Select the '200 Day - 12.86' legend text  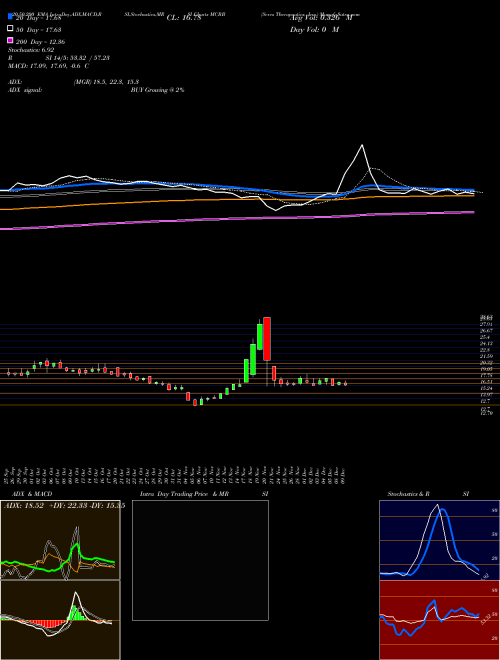[x=40, y=42]
